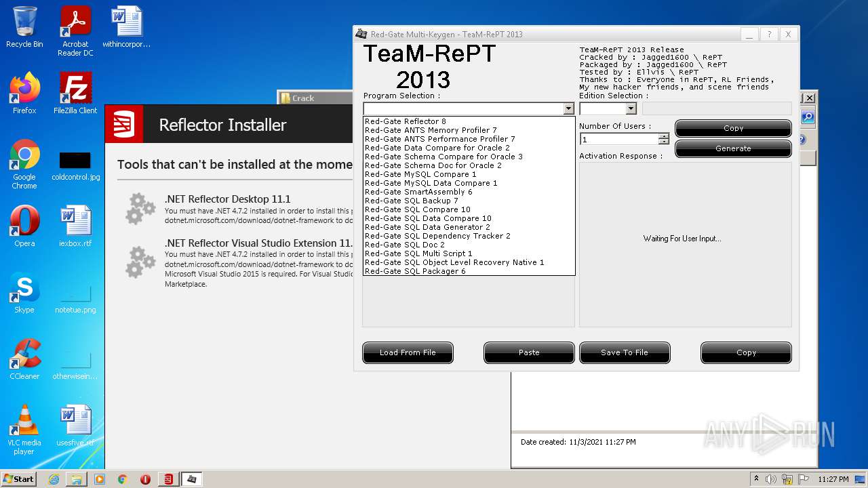868x488 pixels.
Task: Open the Recycle Bin desktop icon
Action: [x=24, y=27]
